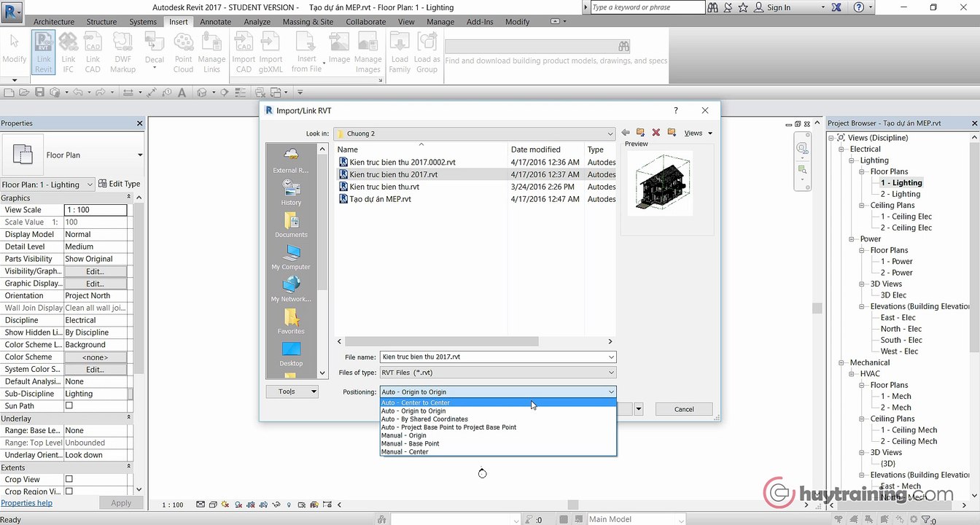Click the Link CAD ribbon icon
Image resolution: width=980 pixels, height=525 pixels.
tap(93, 52)
